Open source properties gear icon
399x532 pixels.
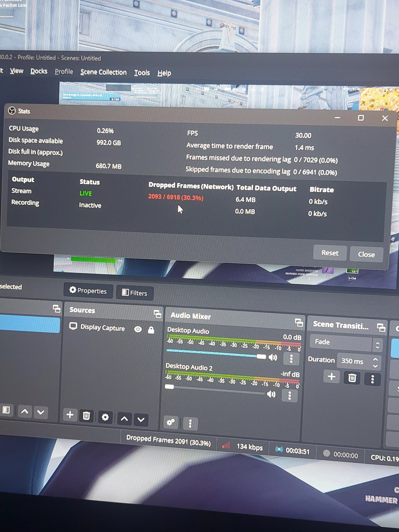[105, 417]
